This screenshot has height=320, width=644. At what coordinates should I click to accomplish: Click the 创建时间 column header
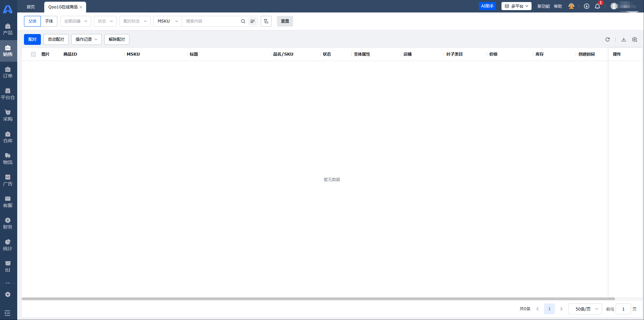click(x=587, y=54)
